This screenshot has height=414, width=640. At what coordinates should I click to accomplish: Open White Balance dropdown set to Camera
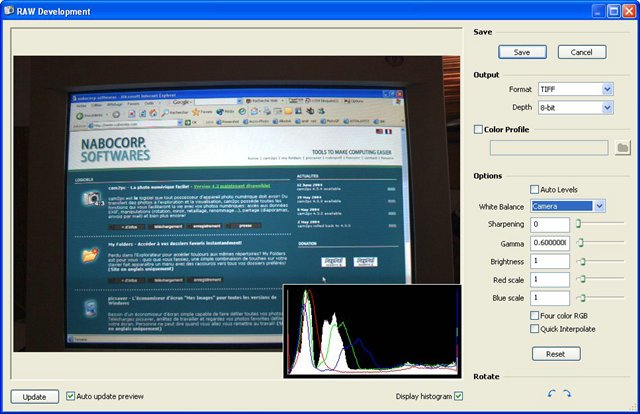click(568, 206)
